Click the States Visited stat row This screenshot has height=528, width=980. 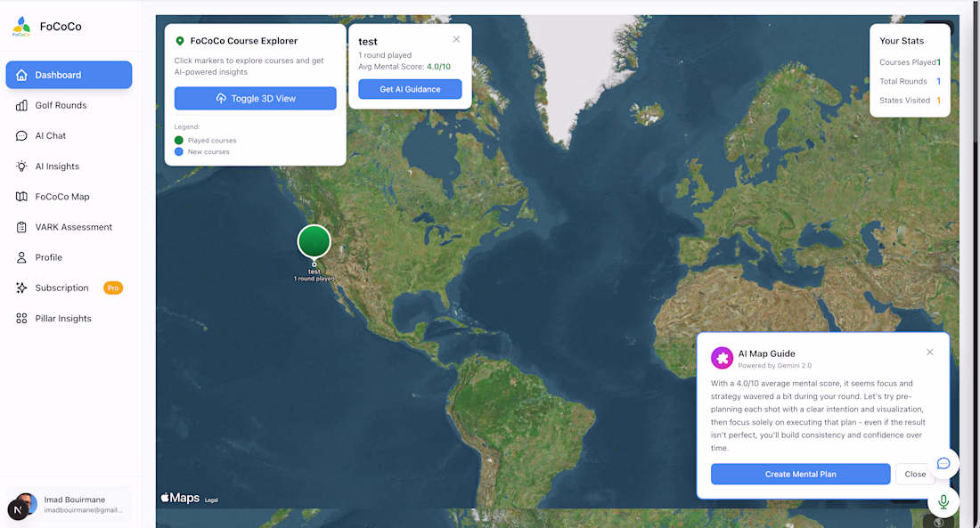tap(910, 100)
